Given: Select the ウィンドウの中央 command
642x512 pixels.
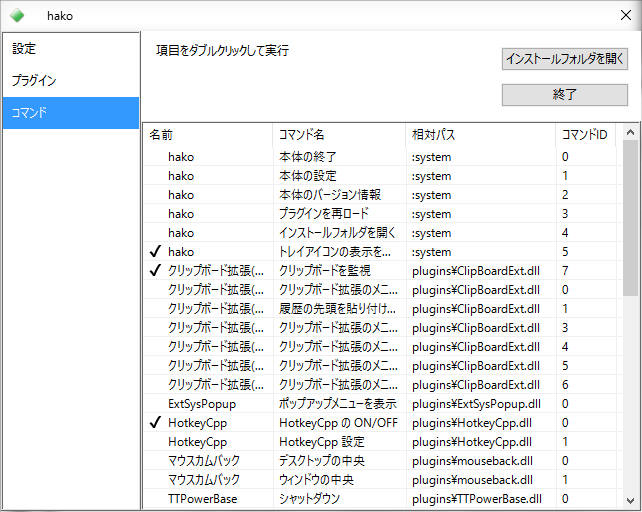Looking at the screenshot, I should pos(316,480).
